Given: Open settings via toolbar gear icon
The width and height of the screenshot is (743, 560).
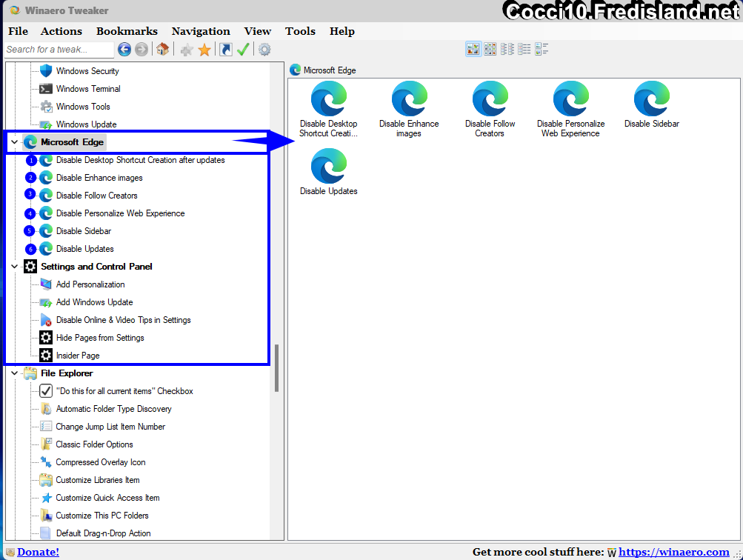Looking at the screenshot, I should (264, 50).
